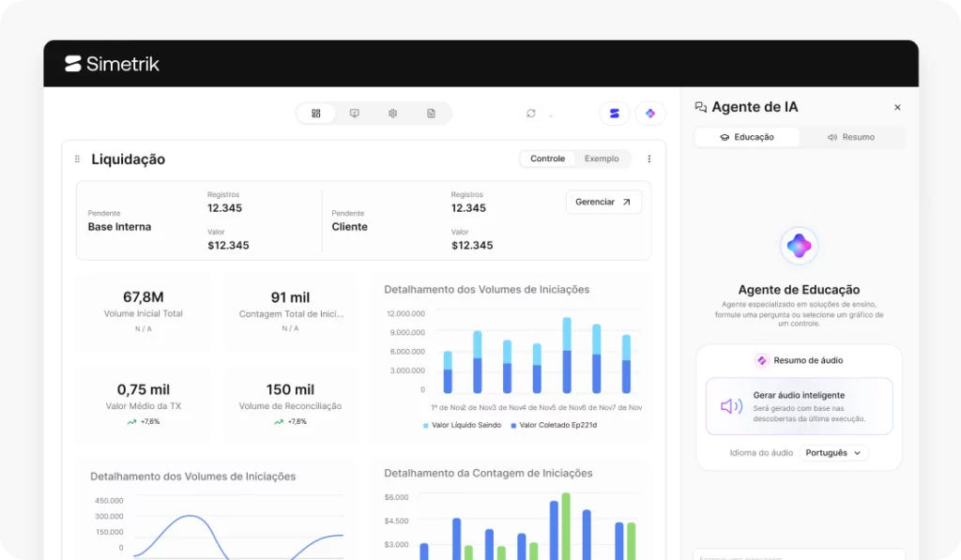This screenshot has height=560, width=961.
Task: Click the three-dot menu on Liquidação card
Action: pos(648,159)
